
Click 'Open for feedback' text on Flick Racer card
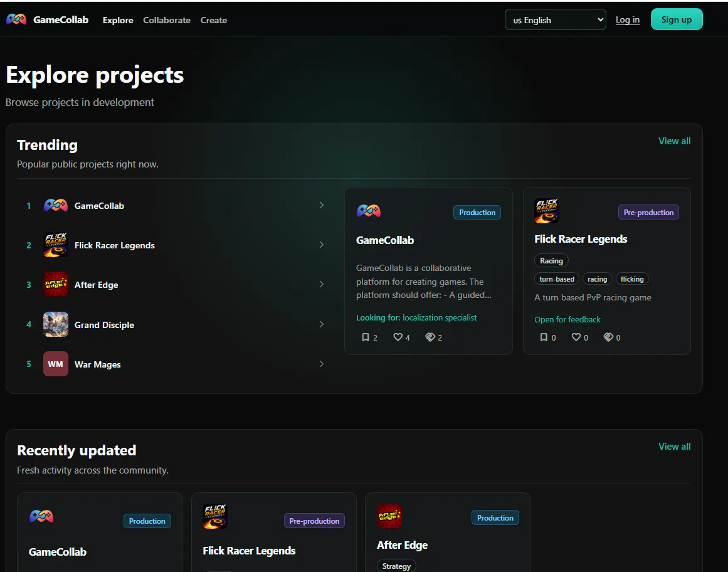tap(567, 319)
